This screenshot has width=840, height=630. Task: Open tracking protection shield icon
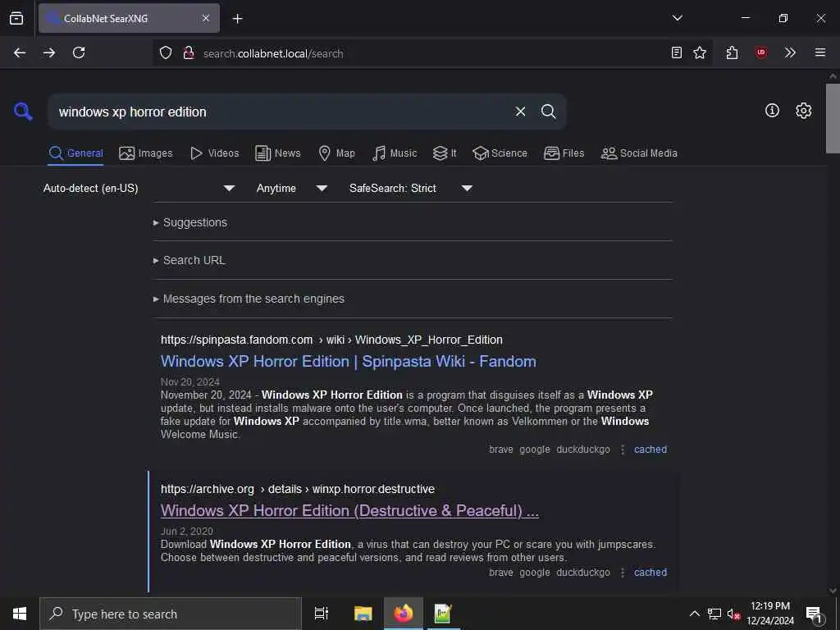(166, 52)
